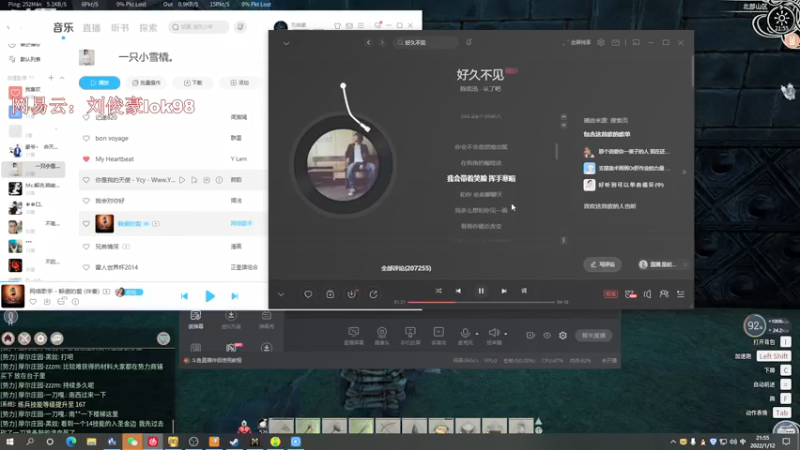Collapse the created playlists section chevron
This screenshot has width=800, height=450.
[x=62, y=78]
